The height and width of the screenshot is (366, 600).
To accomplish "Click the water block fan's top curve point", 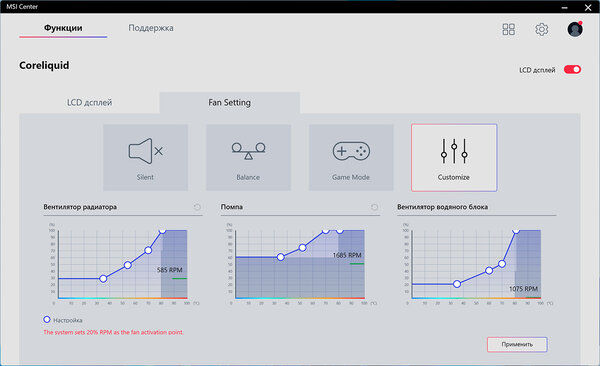I will coord(516,230).
